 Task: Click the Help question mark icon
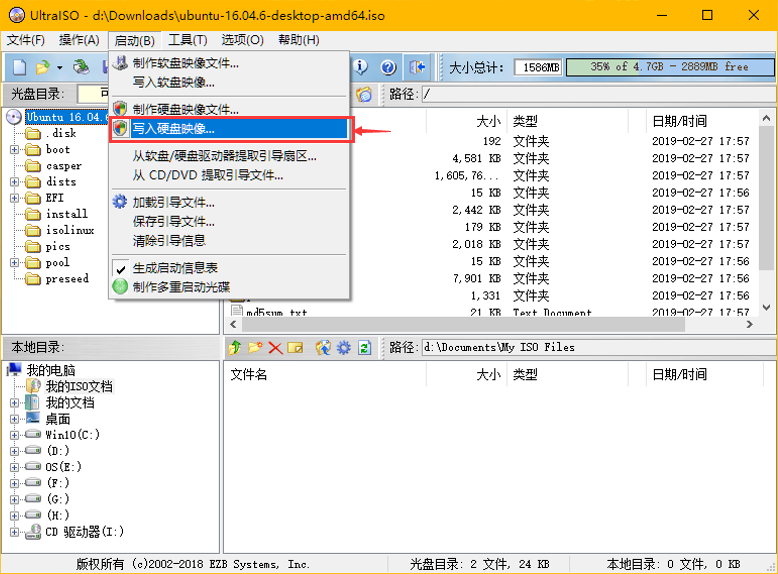[389, 67]
